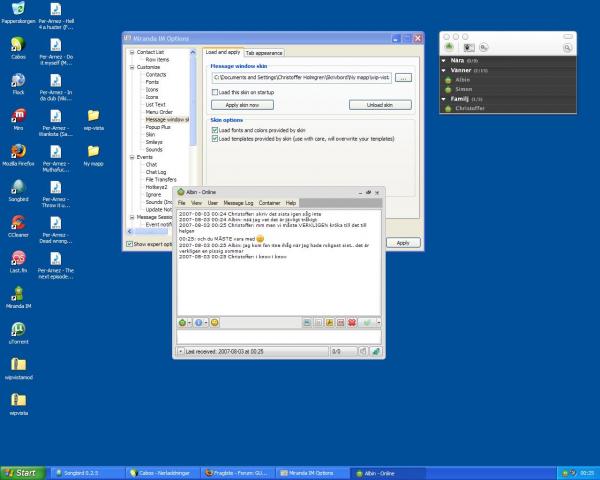Viewport: 600px width, 480px height.
Task: Open the Ny mapp folder on desktop
Action: [93, 155]
